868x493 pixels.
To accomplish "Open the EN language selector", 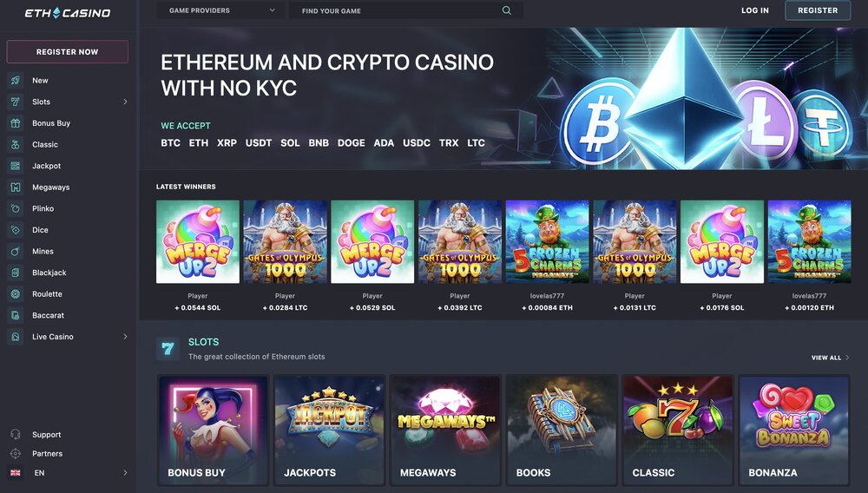I will click(68, 472).
